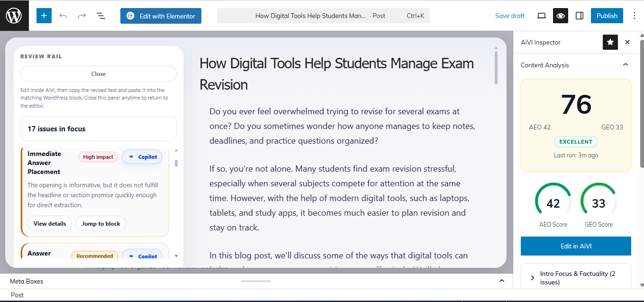The width and height of the screenshot is (644, 302).
Task: Click the article title heading
Action: coord(336,73)
